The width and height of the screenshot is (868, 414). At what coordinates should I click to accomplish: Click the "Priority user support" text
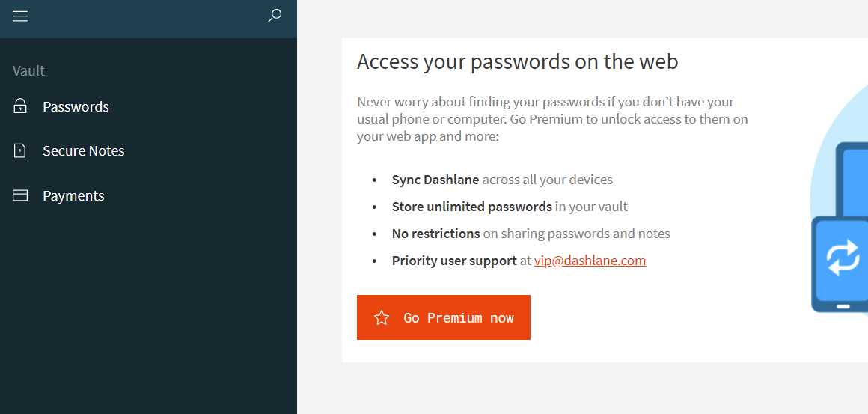coord(454,260)
